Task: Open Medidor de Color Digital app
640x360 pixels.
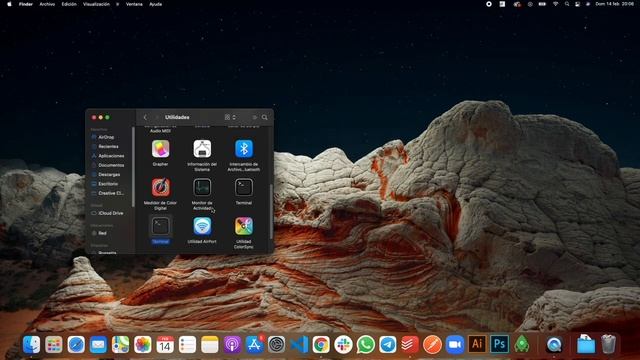Action: coord(160,187)
